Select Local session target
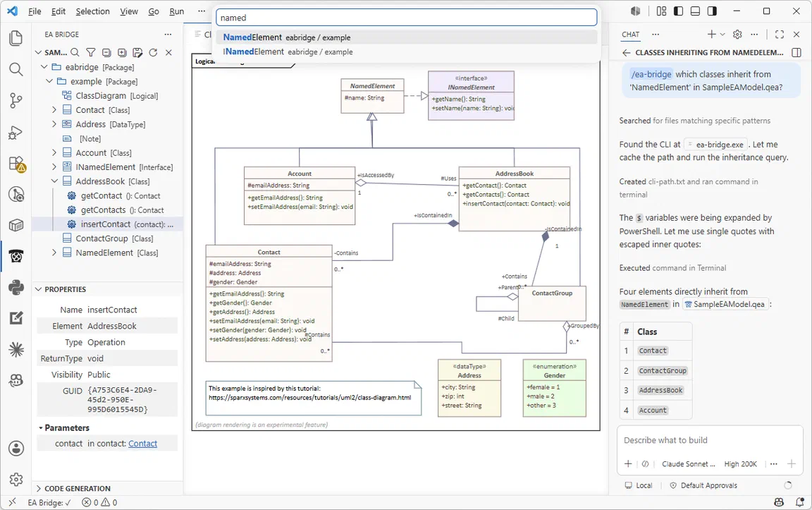The image size is (812, 510). 639,485
